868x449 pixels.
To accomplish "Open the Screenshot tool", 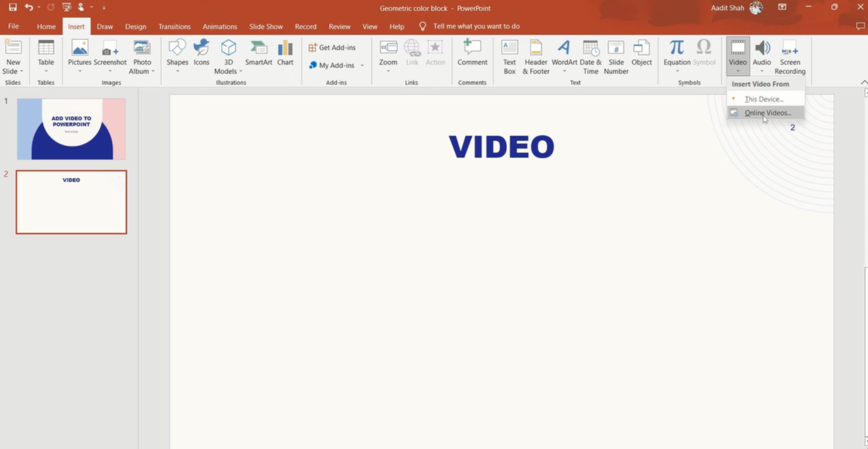I will (x=110, y=54).
